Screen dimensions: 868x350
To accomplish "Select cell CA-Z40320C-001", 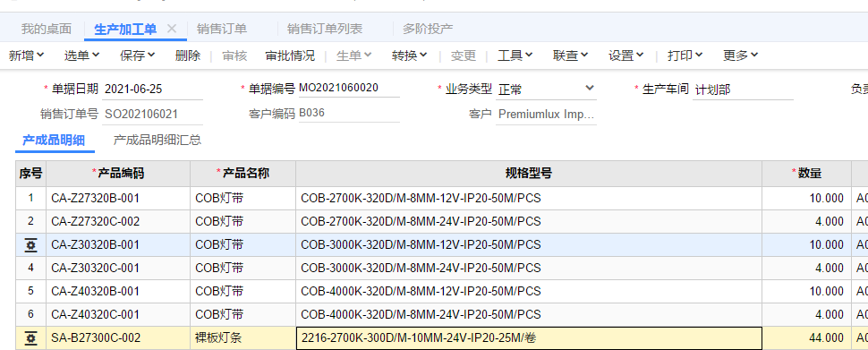I will (x=118, y=314).
